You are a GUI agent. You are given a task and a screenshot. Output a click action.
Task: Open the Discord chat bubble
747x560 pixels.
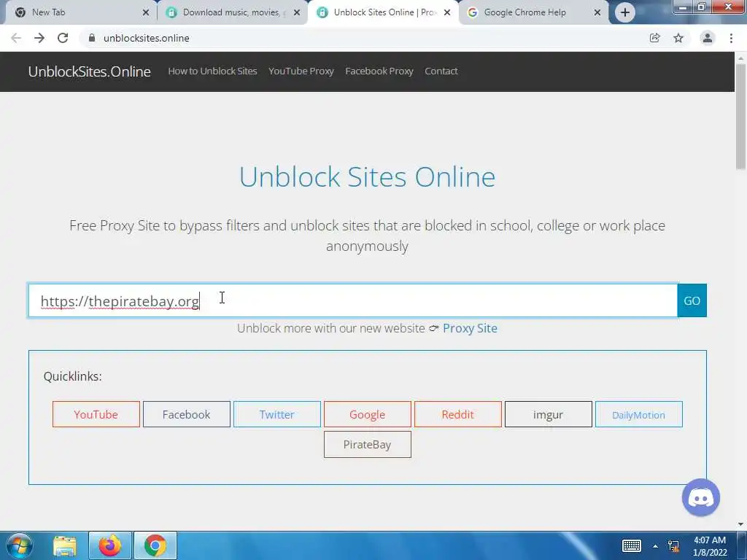[701, 497]
